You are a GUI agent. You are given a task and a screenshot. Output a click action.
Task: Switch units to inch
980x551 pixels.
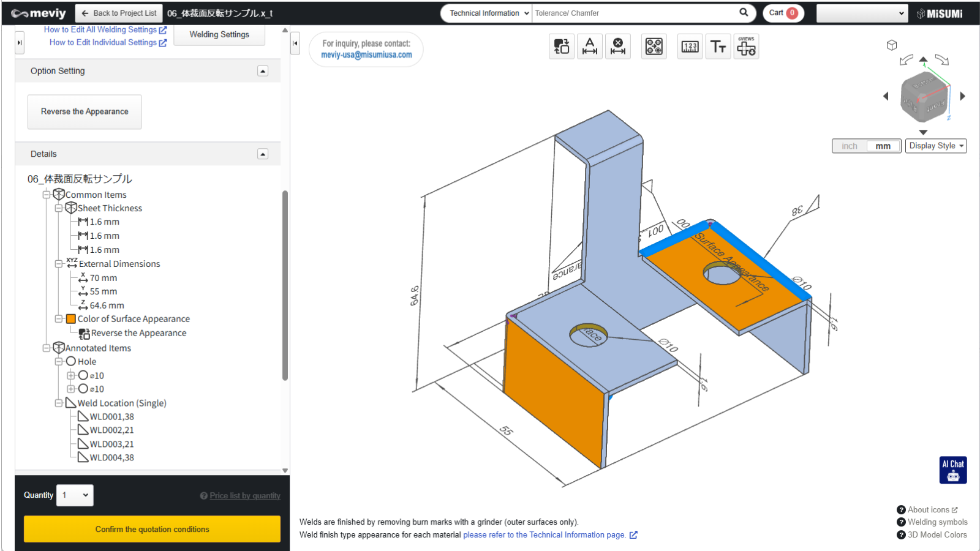[x=850, y=146]
